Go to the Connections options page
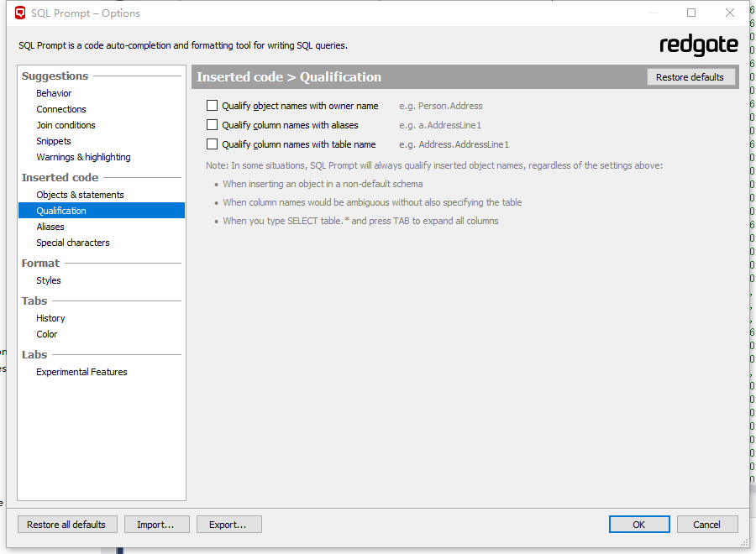 (61, 109)
